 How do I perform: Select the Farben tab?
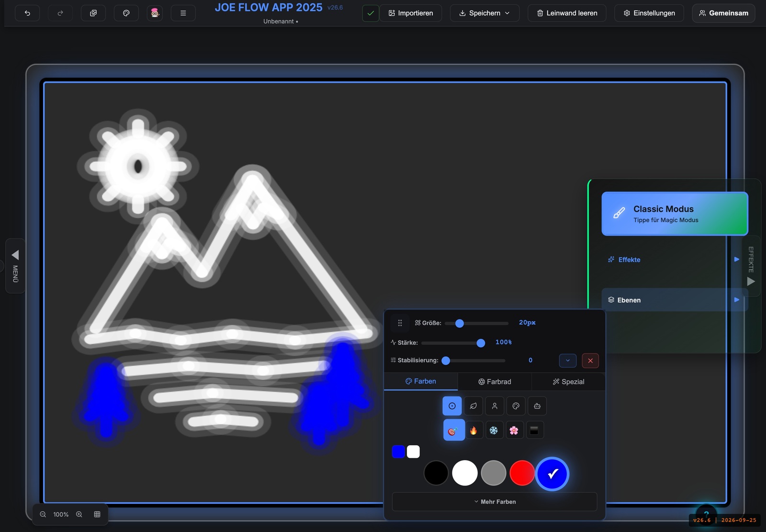[x=421, y=382]
